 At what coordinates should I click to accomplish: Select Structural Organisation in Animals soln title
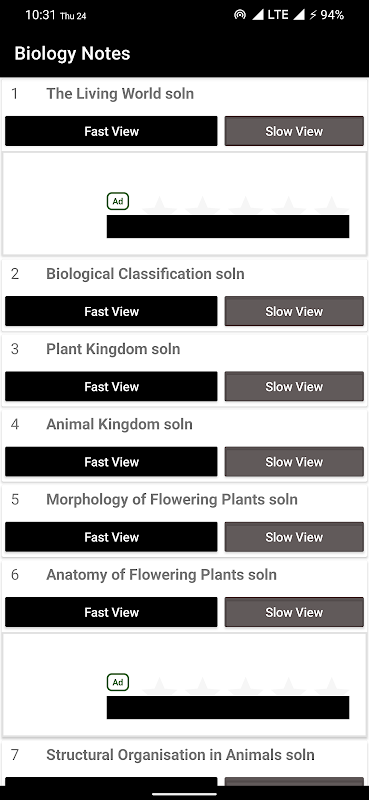tap(180, 755)
